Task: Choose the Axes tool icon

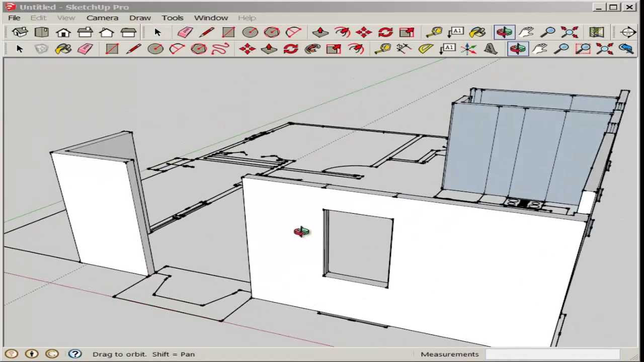Action: [468, 49]
